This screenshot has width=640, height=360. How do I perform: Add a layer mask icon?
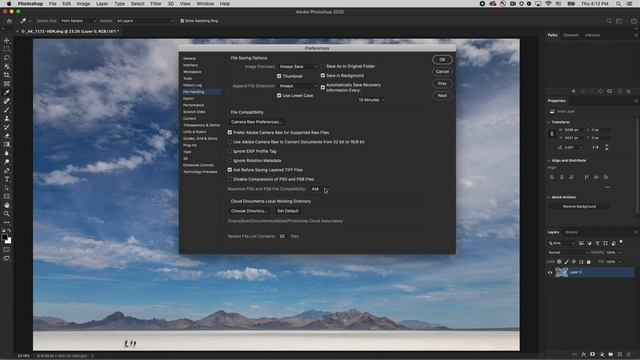tap(592, 354)
